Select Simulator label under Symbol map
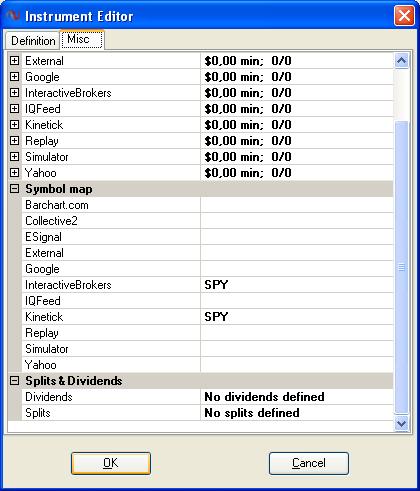The height and width of the screenshot is (491, 420). (x=47, y=349)
